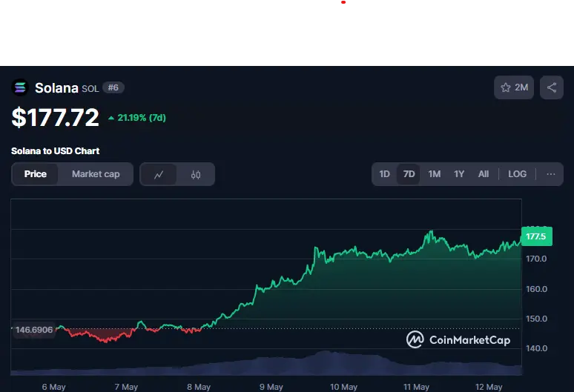Select the Market cap tab
The image size is (574, 392).
[x=96, y=174]
